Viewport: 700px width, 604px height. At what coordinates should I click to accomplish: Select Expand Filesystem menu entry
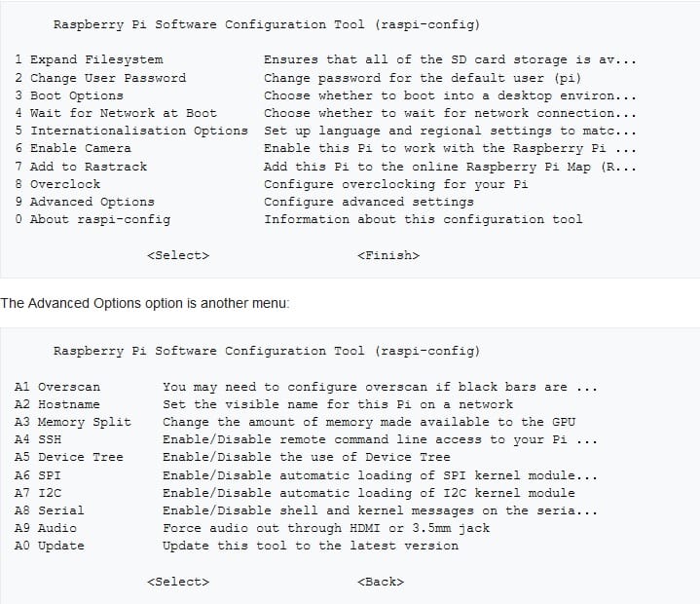pyautogui.click(x=89, y=60)
